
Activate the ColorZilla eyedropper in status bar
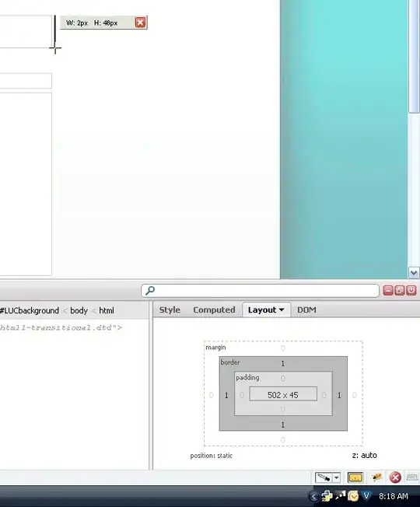tap(324, 477)
